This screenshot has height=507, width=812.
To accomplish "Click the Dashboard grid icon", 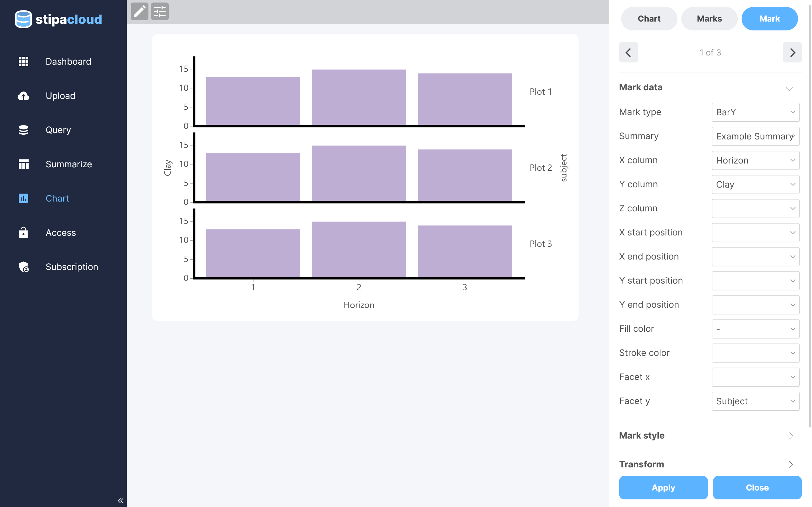I will coord(23,61).
